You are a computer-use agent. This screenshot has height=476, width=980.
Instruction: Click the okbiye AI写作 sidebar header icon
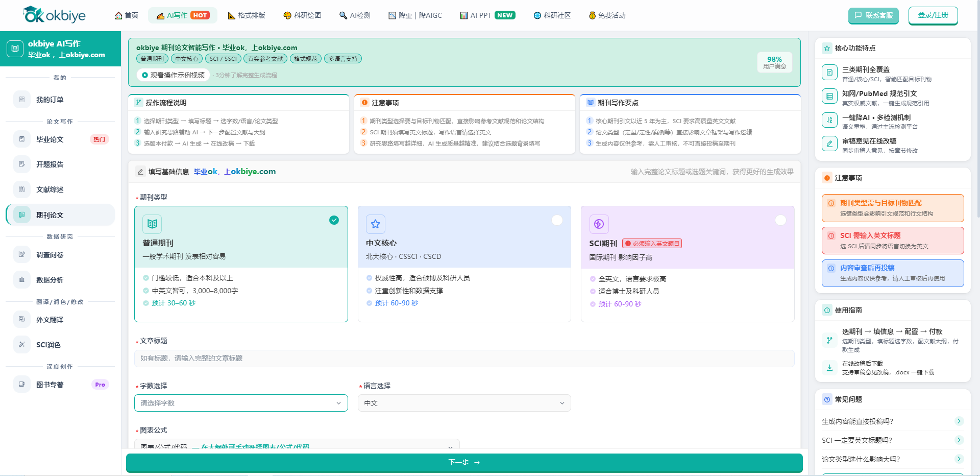15,49
